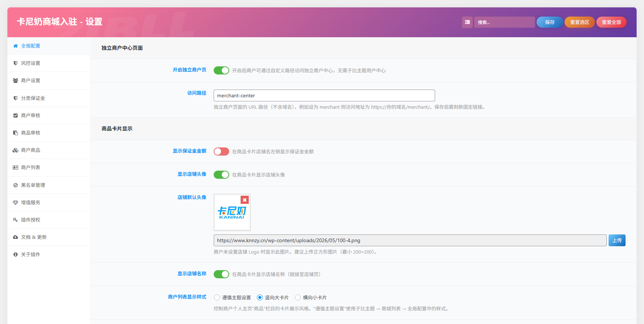Image resolution: width=644 pixels, height=324 pixels.
Task: Open the 全局配置 menu item
Action: (49, 46)
